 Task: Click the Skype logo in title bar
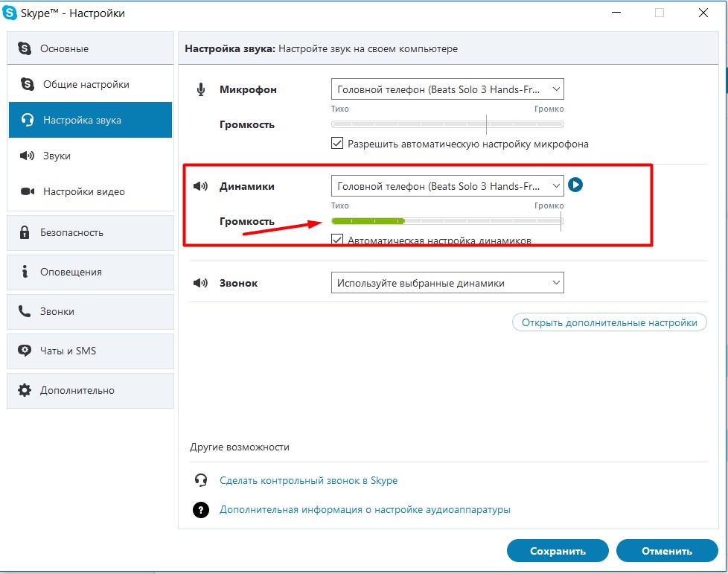pyautogui.click(x=9, y=13)
